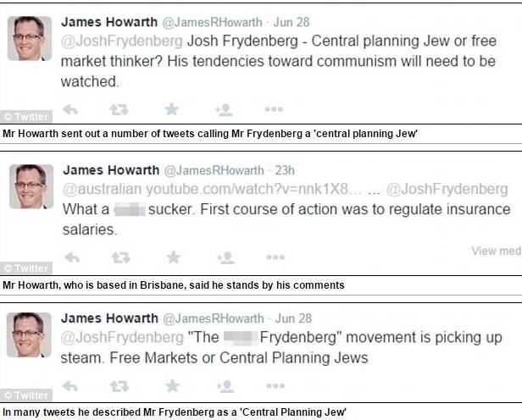
Task: Favorite the first tweet with the star
Action: tap(171, 109)
